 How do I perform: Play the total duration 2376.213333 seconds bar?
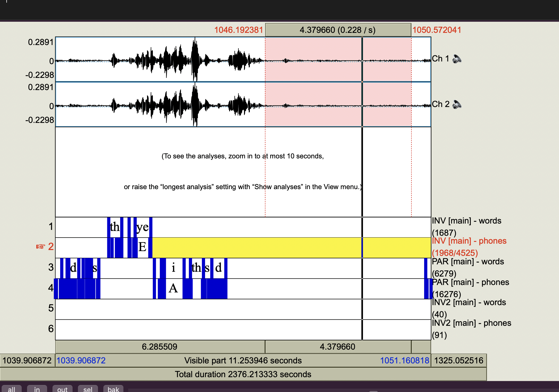[243, 374]
